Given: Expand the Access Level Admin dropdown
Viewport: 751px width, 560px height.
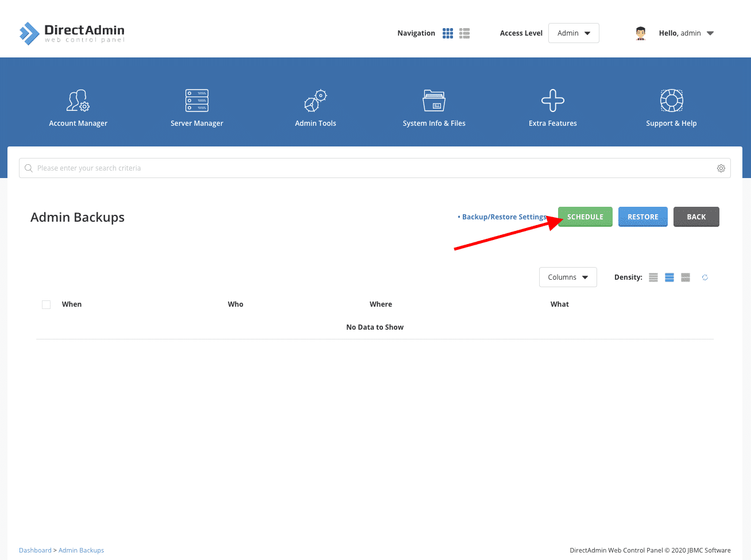Looking at the screenshot, I should tap(574, 33).
